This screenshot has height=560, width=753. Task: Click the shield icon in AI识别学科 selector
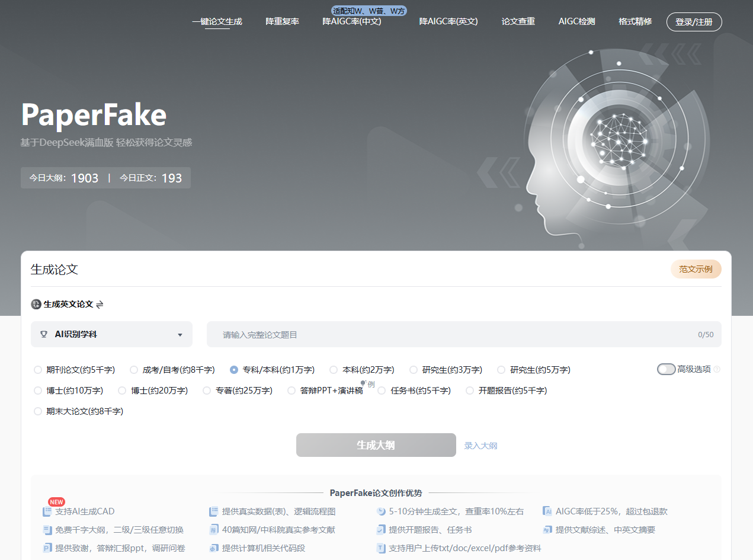point(44,334)
